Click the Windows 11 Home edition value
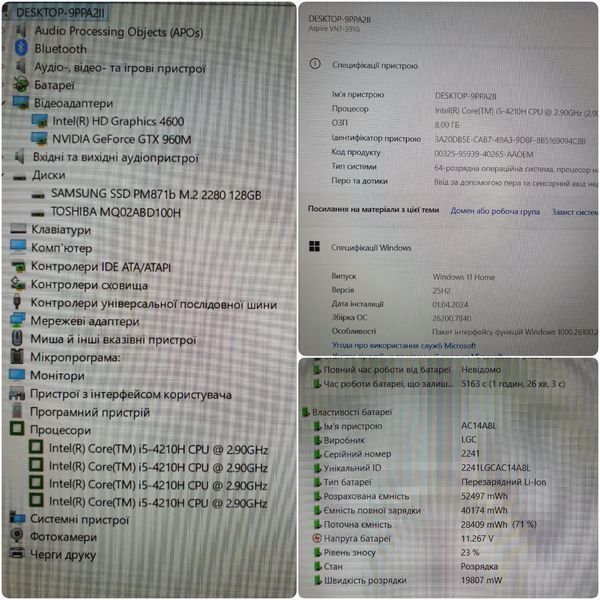The width and height of the screenshot is (600, 600). (464, 277)
